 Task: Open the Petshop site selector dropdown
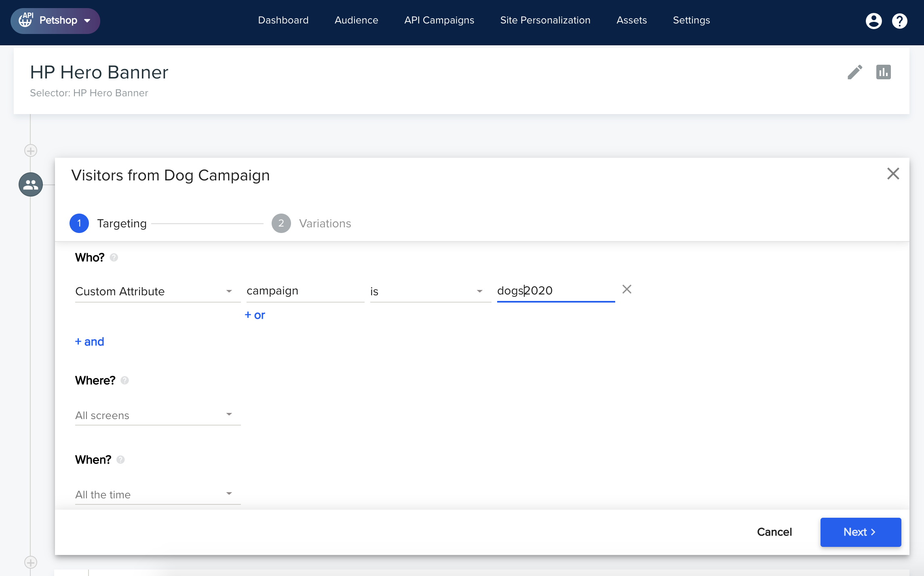[55, 21]
